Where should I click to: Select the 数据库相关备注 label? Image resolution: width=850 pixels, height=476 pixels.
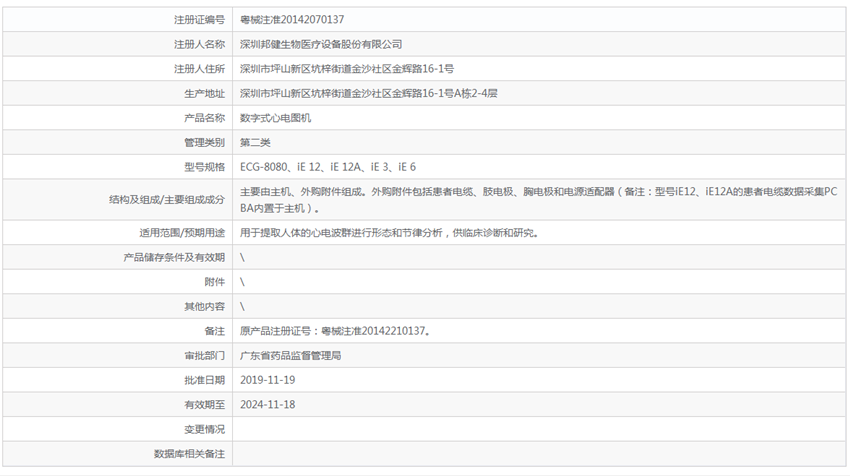point(189,454)
